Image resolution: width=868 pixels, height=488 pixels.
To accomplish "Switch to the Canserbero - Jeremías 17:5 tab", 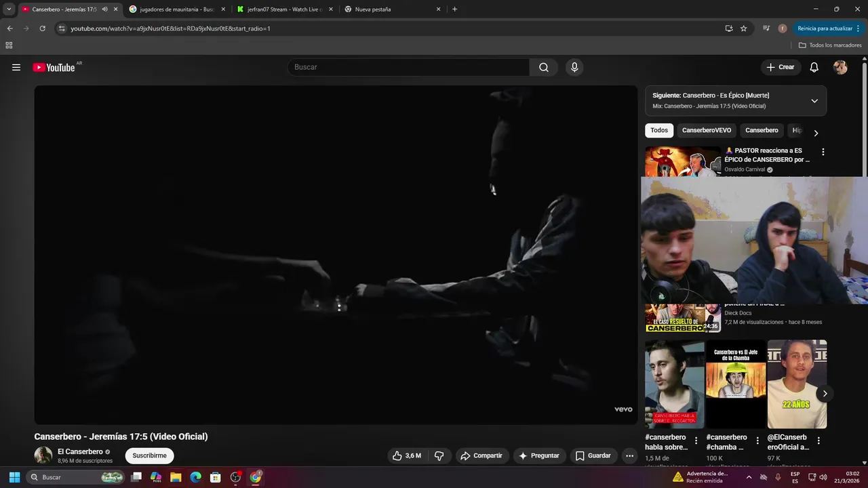I will pyautogui.click(x=64, y=9).
